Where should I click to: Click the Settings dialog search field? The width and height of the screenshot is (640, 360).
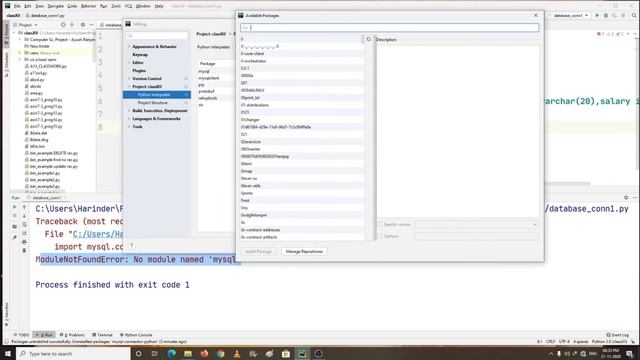pos(157,36)
